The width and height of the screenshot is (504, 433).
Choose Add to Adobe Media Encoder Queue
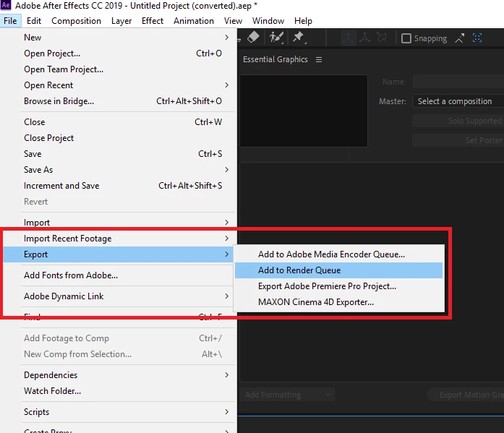click(339, 254)
